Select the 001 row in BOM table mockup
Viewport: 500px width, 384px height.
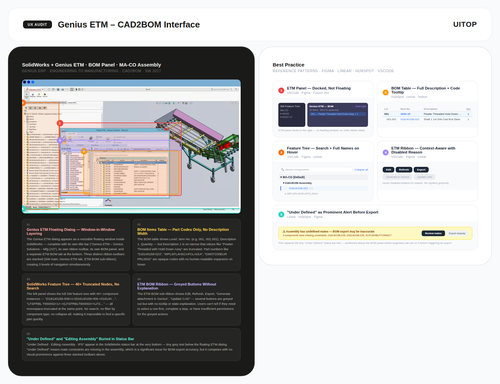click(x=427, y=114)
